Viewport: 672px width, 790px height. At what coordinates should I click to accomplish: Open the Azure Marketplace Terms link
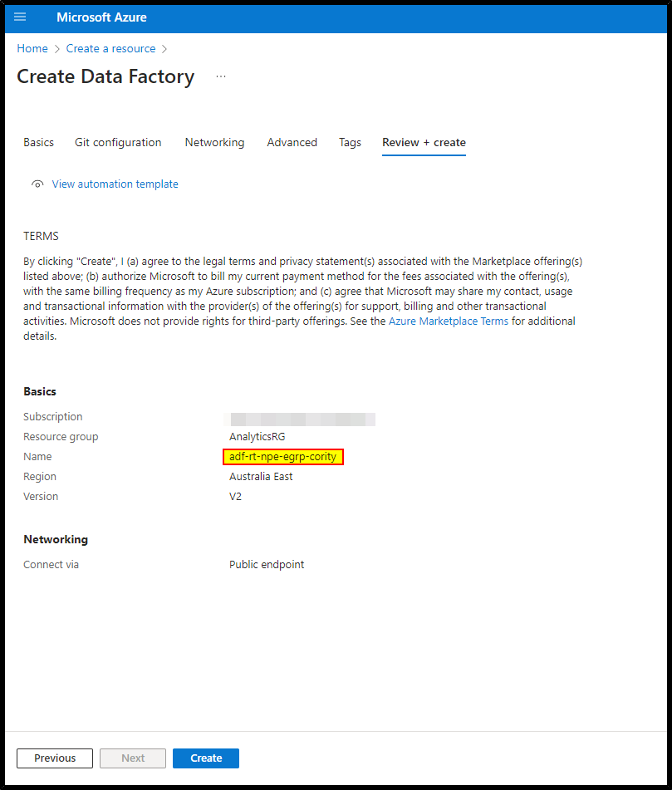449,321
